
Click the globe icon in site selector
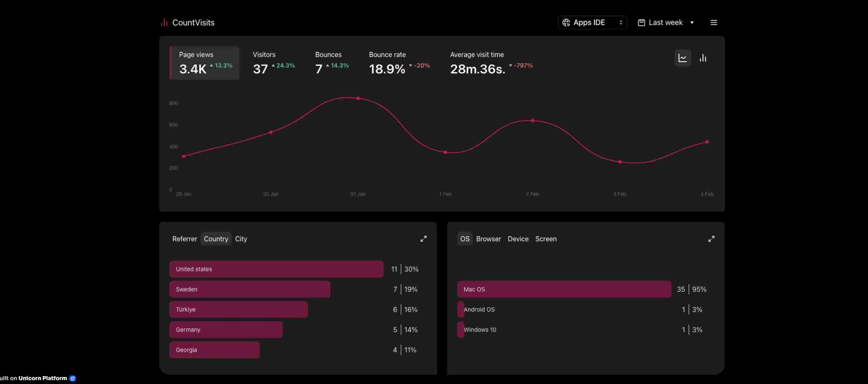click(566, 23)
